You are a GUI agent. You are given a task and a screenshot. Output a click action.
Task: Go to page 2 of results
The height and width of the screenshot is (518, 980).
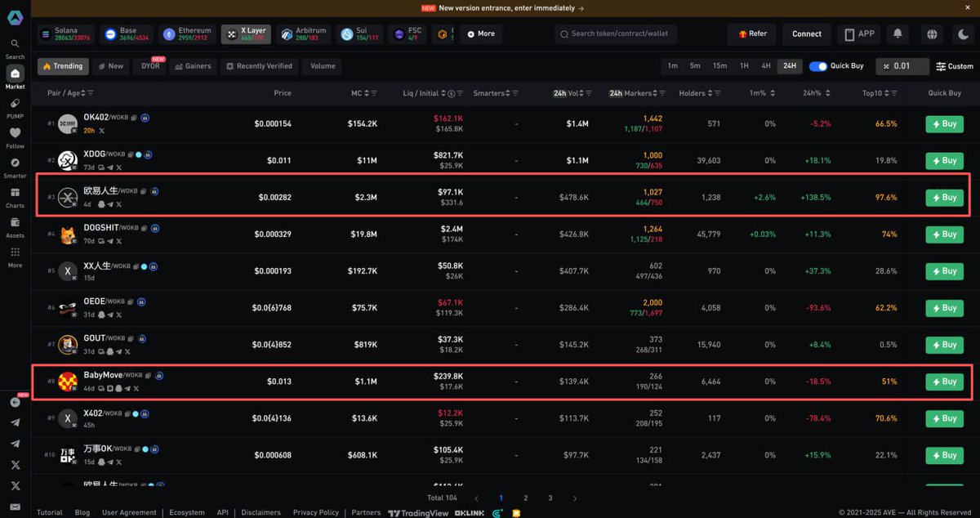tap(525, 498)
